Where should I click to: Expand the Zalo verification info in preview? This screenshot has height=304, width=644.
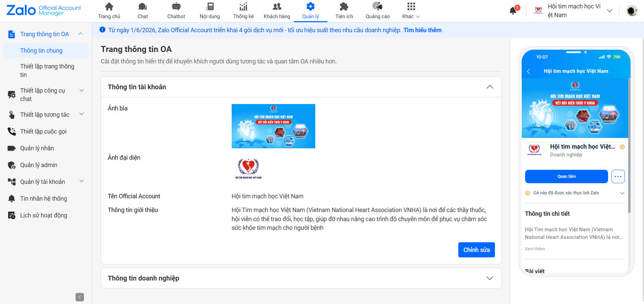point(622,193)
